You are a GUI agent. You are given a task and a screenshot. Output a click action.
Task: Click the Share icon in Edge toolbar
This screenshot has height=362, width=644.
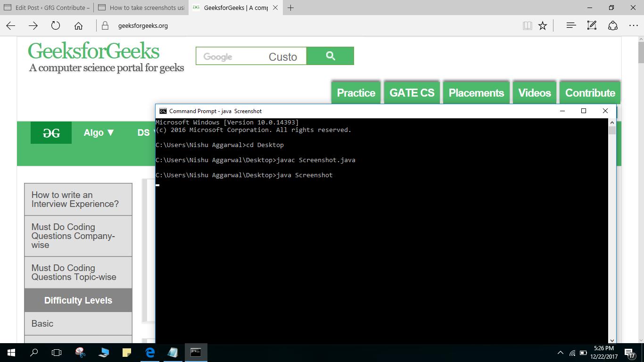click(x=613, y=25)
